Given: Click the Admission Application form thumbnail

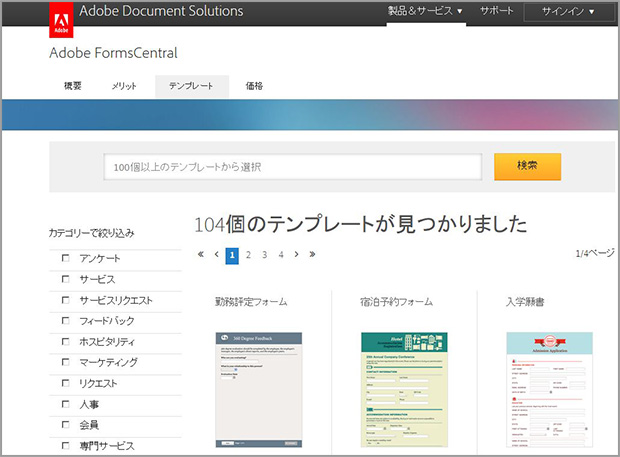Looking at the screenshot, I should click(550, 390).
